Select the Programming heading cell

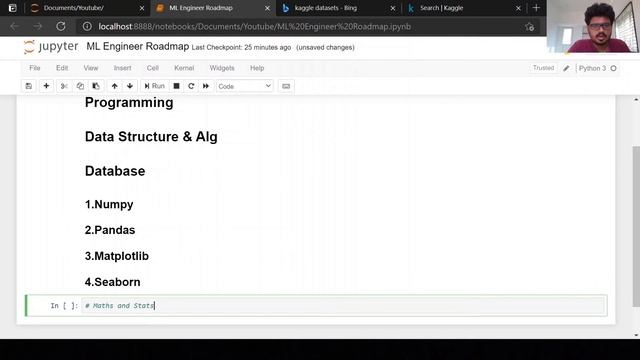tap(129, 102)
